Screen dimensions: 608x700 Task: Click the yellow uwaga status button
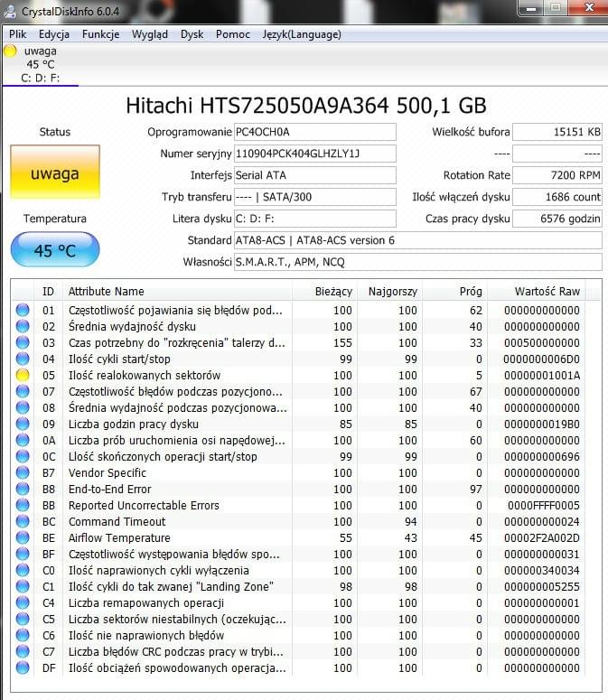tap(55, 173)
